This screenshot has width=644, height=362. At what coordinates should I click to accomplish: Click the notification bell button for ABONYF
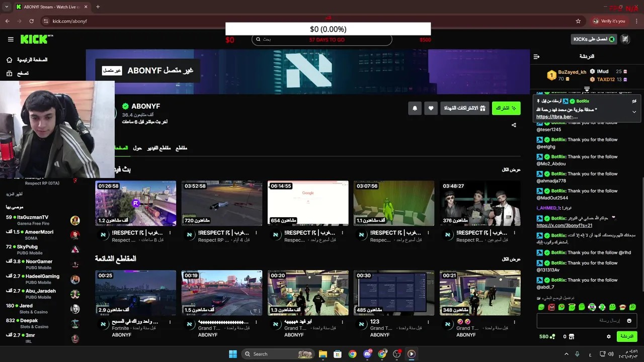[415, 108]
